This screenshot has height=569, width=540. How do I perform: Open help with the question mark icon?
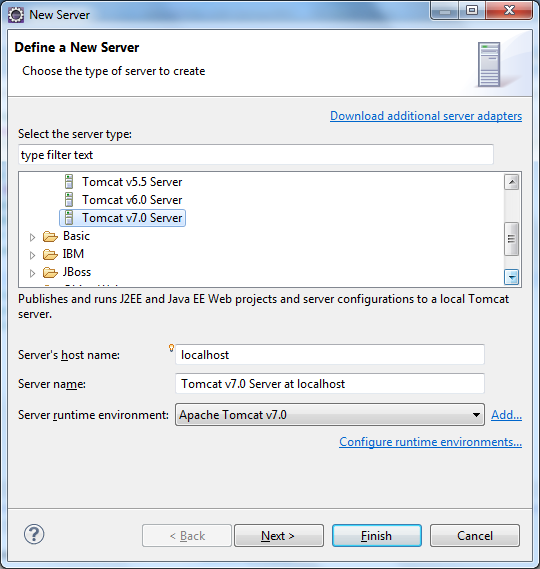click(x=34, y=534)
